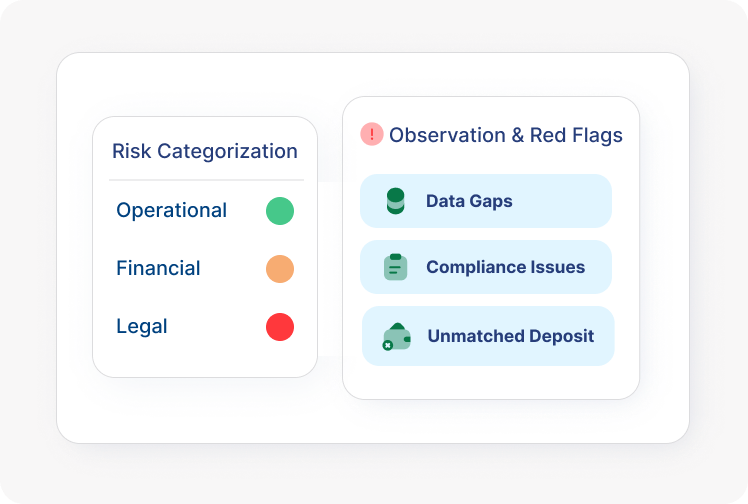Click empty space below Unmatched Deposit item

click(490, 382)
